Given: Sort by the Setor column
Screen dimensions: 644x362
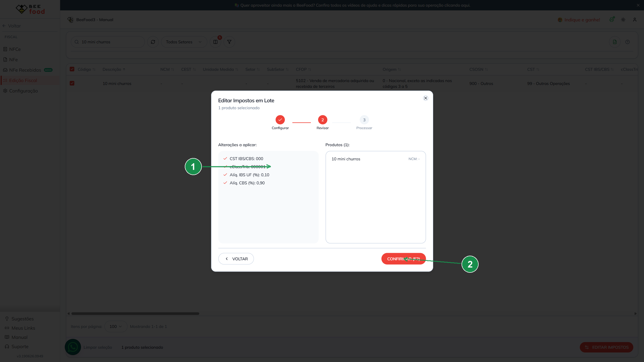Looking at the screenshot, I should [x=253, y=69].
